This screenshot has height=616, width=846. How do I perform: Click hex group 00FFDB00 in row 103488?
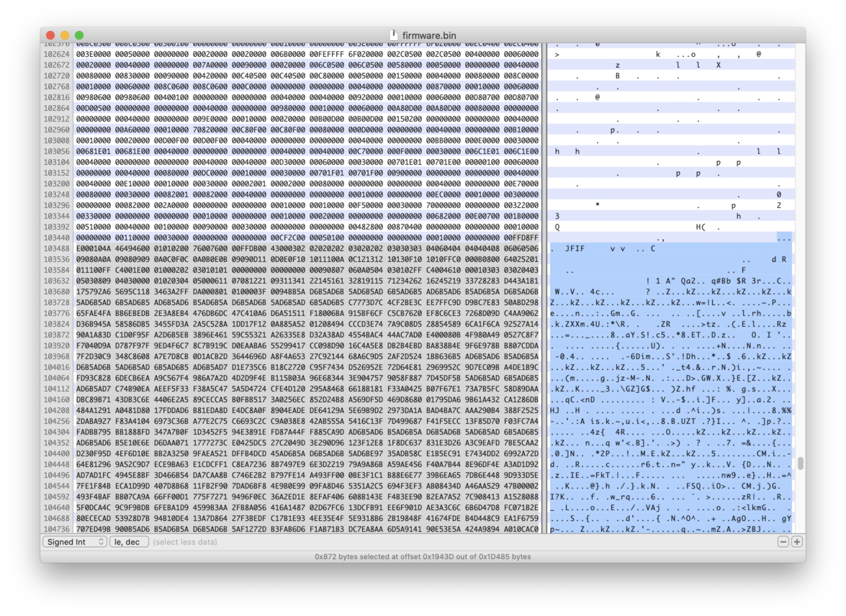point(249,249)
